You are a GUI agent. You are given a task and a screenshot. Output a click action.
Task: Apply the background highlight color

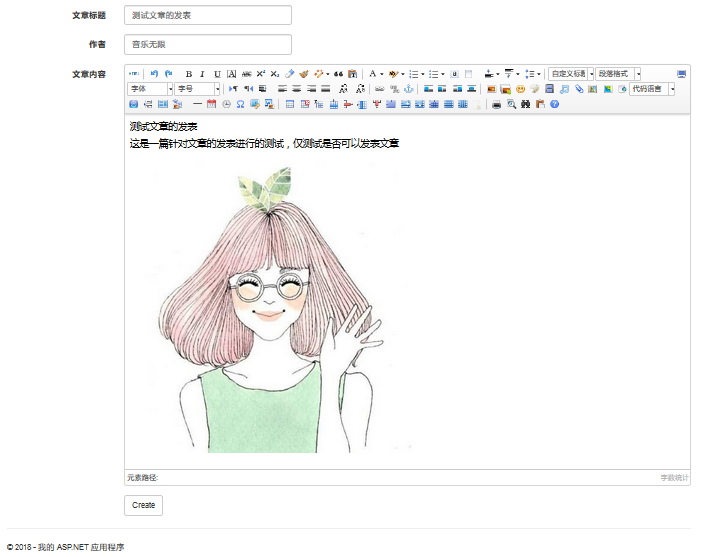[x=393, y=74]
